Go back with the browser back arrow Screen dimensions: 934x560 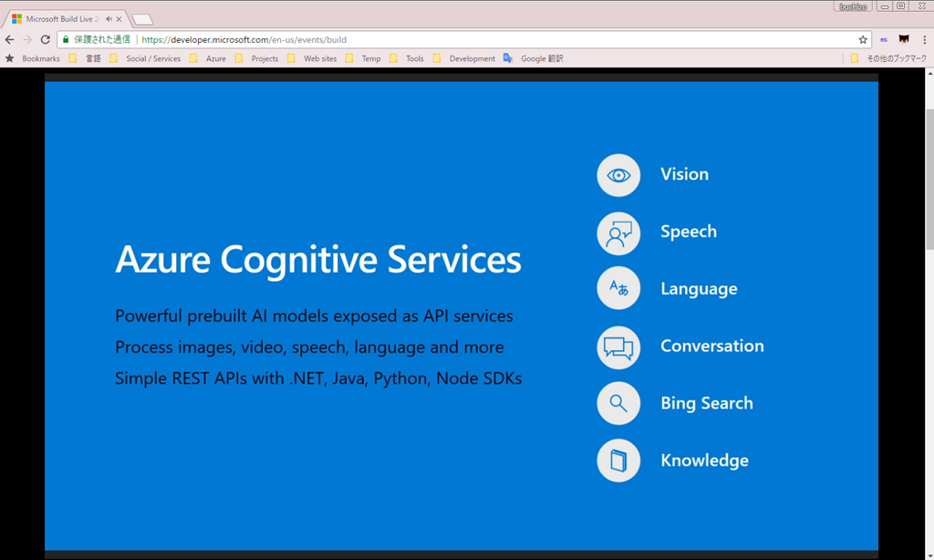(9, 39)
